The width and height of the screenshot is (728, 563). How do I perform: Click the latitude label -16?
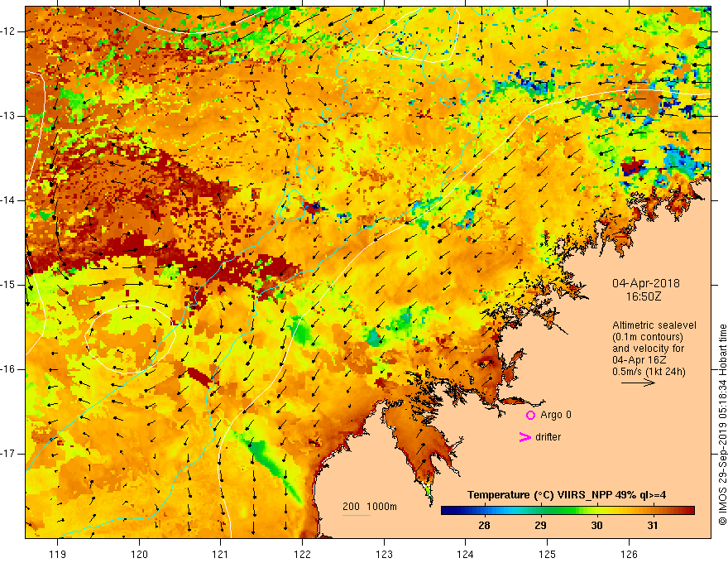point(9,369)
